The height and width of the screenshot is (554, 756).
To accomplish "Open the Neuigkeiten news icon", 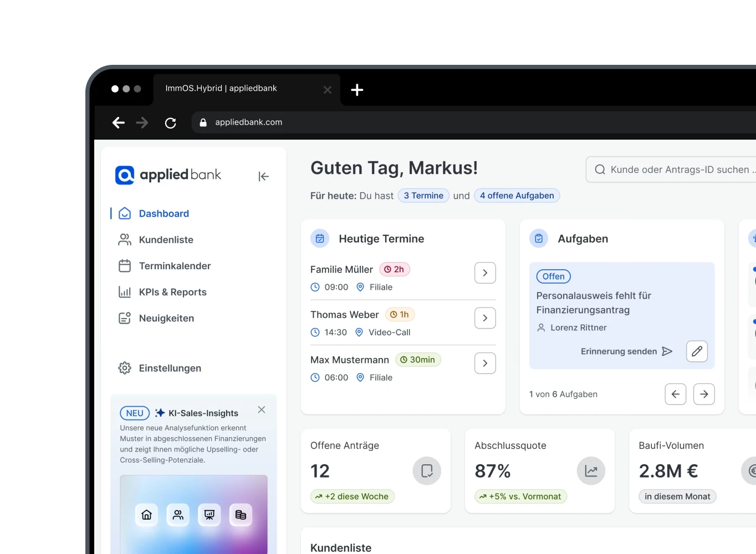I will click(x=125, y=318).
